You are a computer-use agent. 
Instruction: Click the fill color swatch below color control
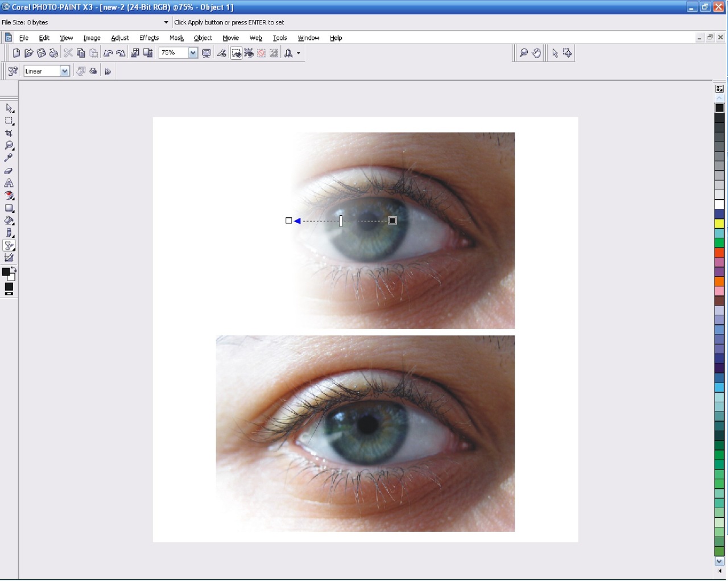click(x=9, y=287)
